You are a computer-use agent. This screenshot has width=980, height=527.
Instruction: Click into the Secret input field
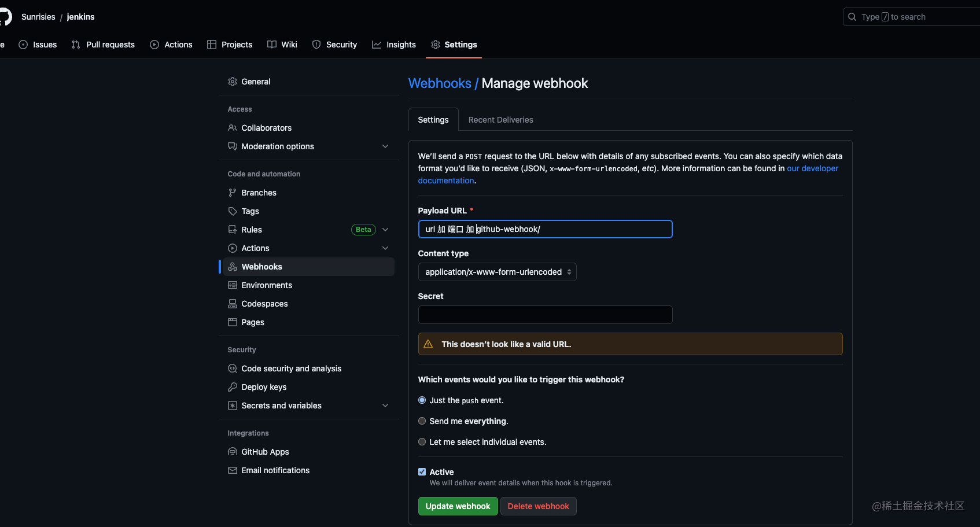click(545, 315)
